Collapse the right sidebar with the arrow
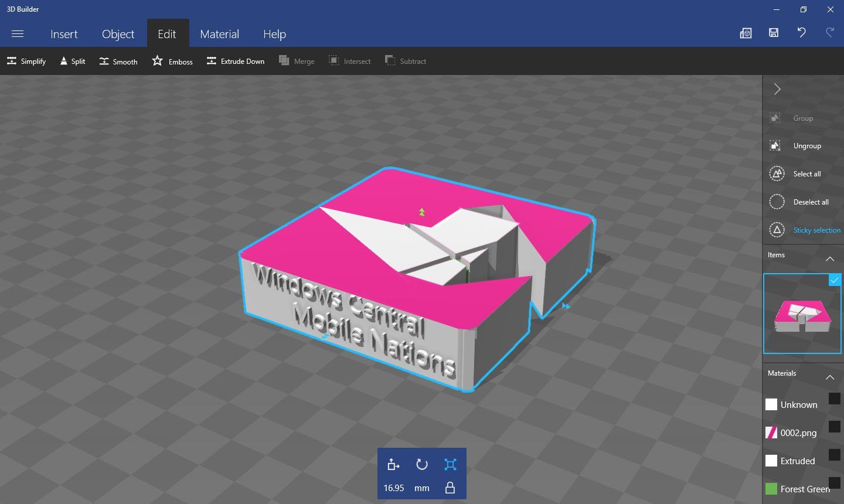 777,89
